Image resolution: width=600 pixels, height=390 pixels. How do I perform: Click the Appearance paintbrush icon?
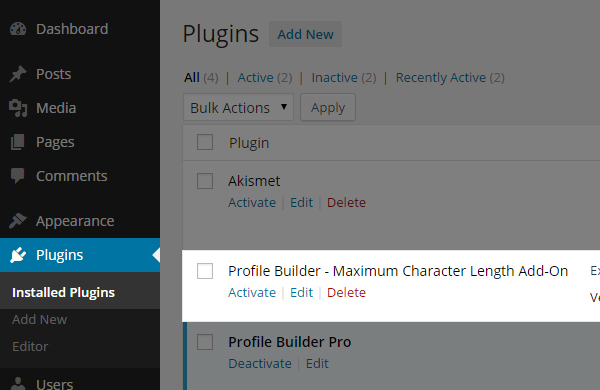(18, 221)
